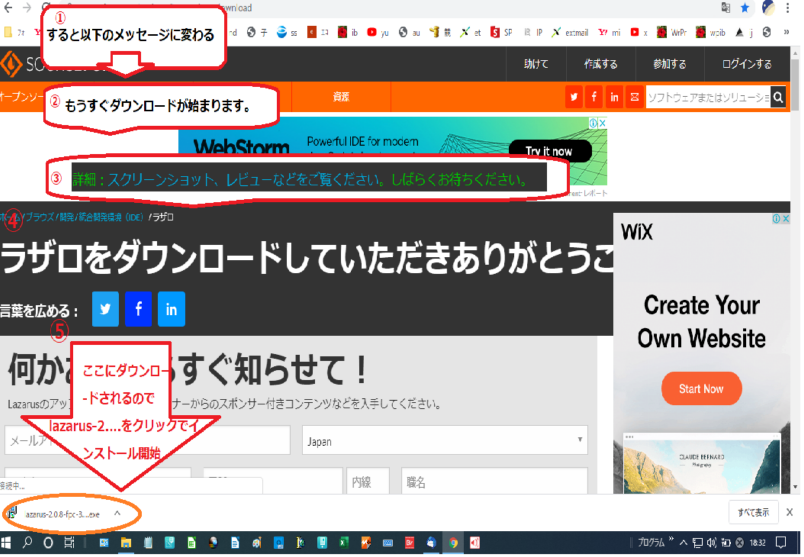Open the 'WrPr' bookmark
Image resolution: width=804 pixels, height=557 pixels.
tap(672, 32)
